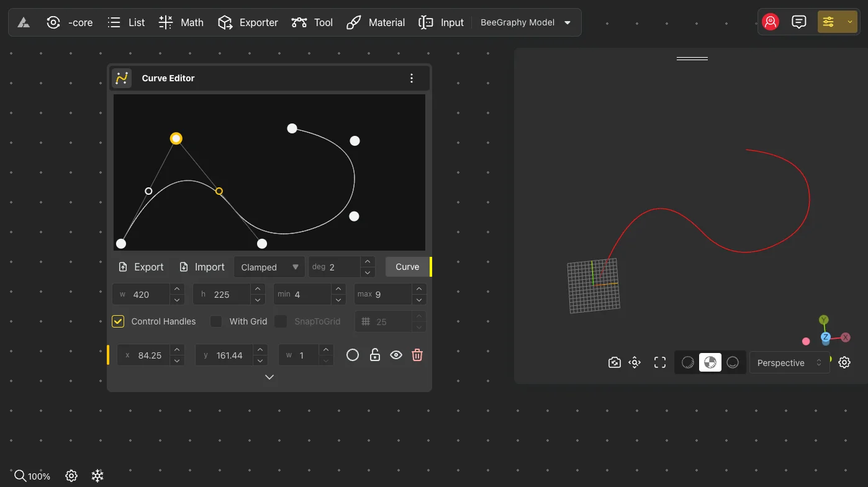Click the Export button
This screenshot has width=868, height=487.
141,267
